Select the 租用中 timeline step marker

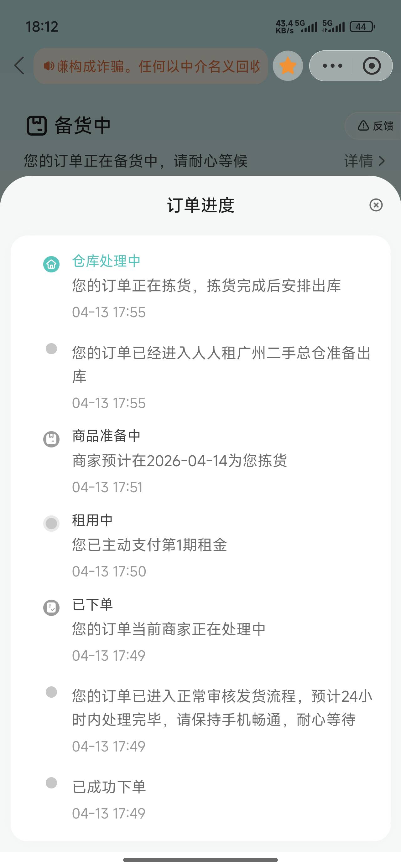coord(51,523)
